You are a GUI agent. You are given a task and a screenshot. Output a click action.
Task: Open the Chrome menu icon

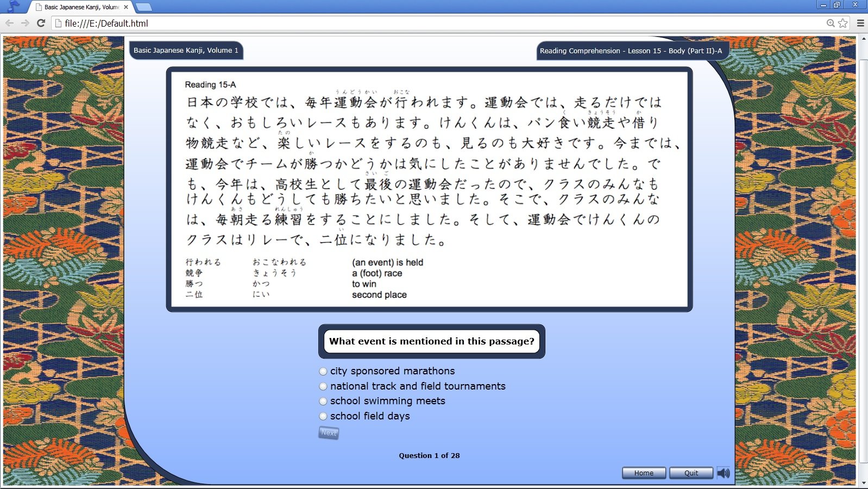860,23
